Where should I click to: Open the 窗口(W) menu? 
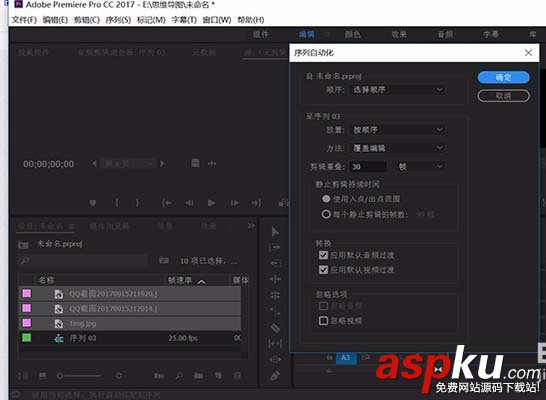pos(217,20)
